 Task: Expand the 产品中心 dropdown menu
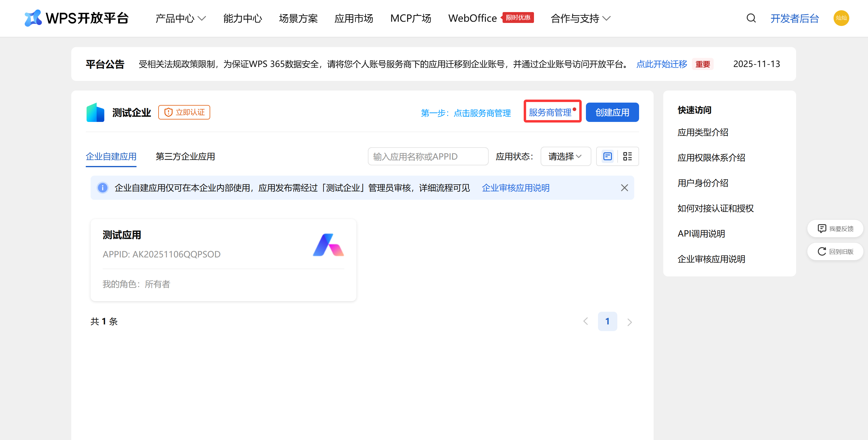click(x=180, y=18)
